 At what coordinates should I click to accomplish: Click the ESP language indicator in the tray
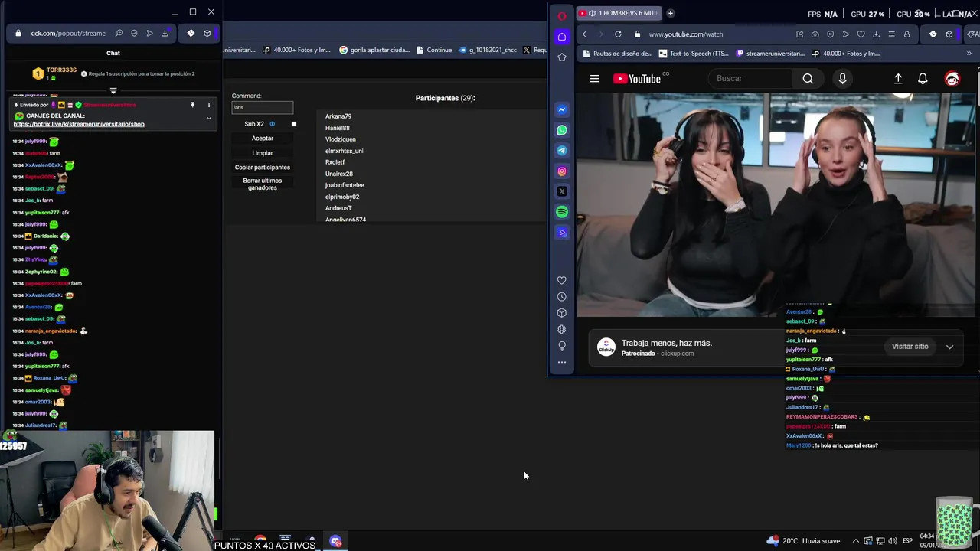[x=907, y=541]
